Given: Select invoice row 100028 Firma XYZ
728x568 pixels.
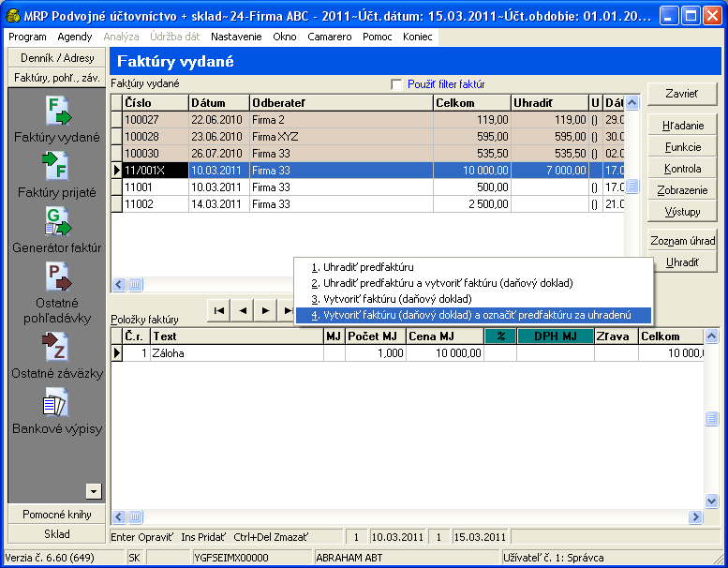Looking at the screenshot, I should pos(367,137).
